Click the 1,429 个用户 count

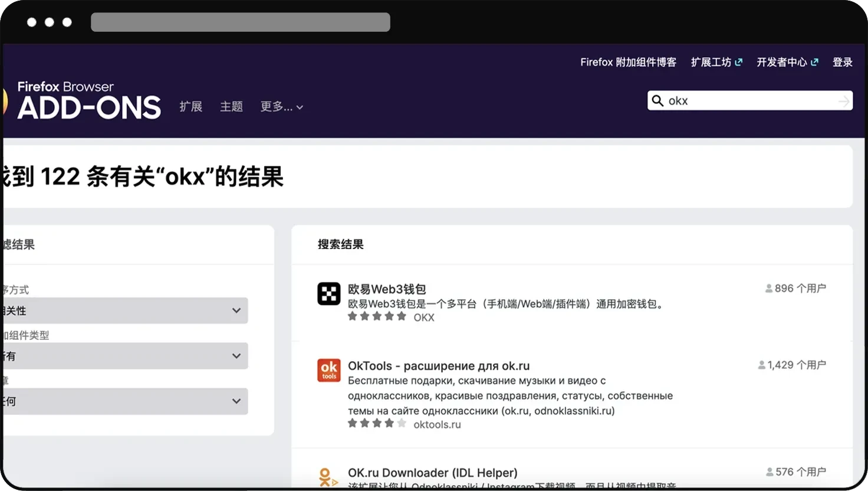point(797,365)
